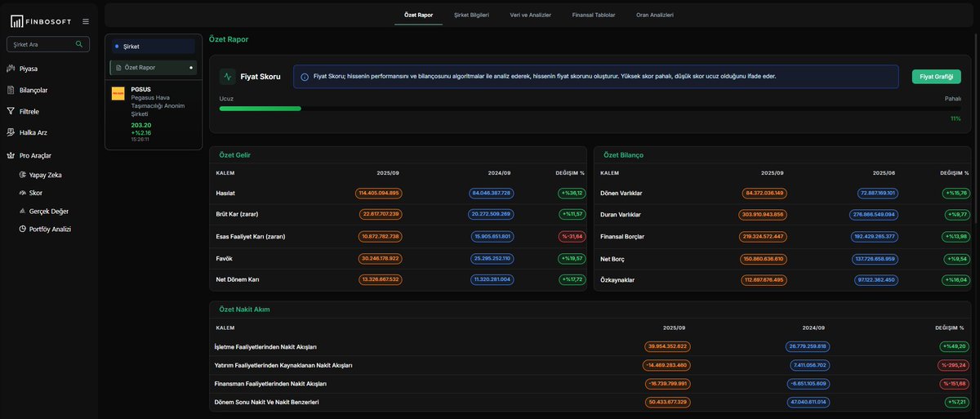The image size is (980, 419).
Task: Click the Bilançolar document icon
Action: coord(11,90)
